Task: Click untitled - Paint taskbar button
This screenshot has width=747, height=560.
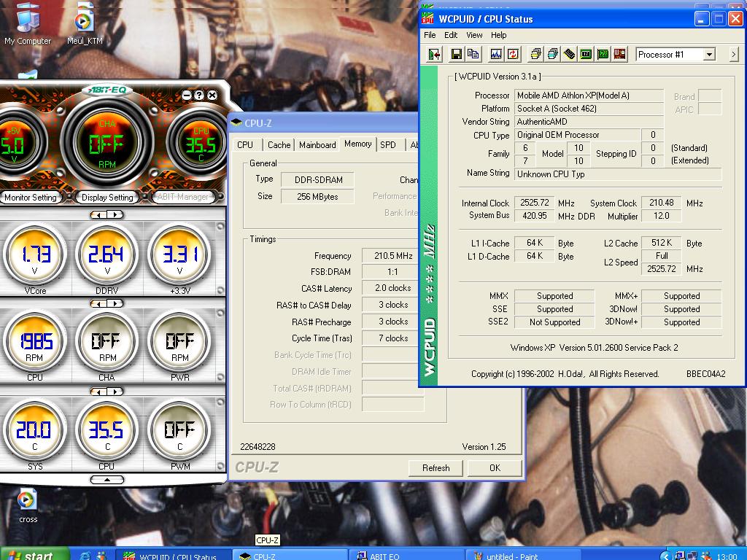Action: click(x=522, y=555)
